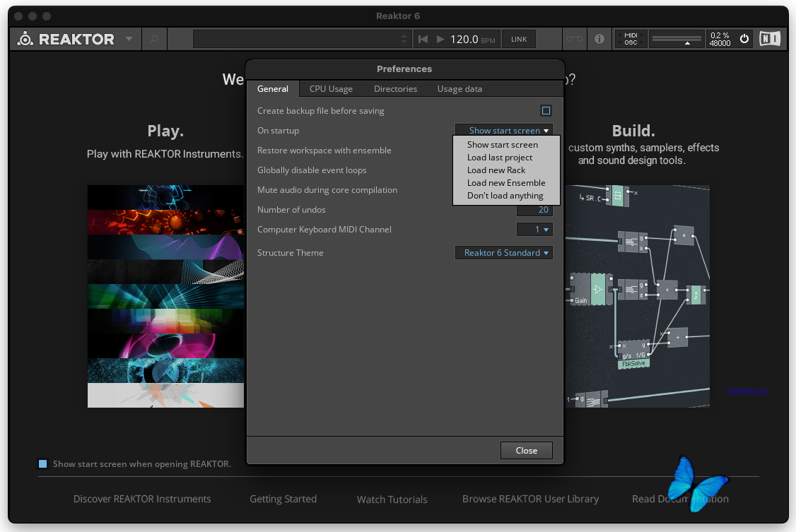Open the Watch Tutorials link

(x=392, y=499)
